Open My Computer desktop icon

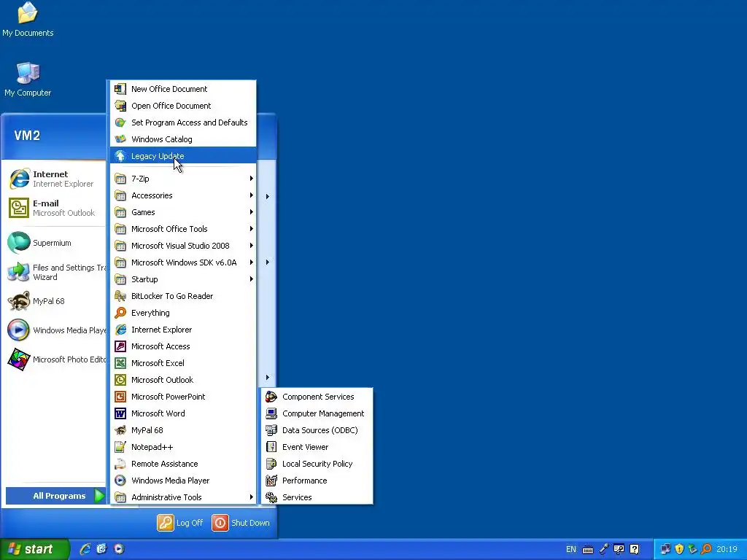(x=28, y=79)
